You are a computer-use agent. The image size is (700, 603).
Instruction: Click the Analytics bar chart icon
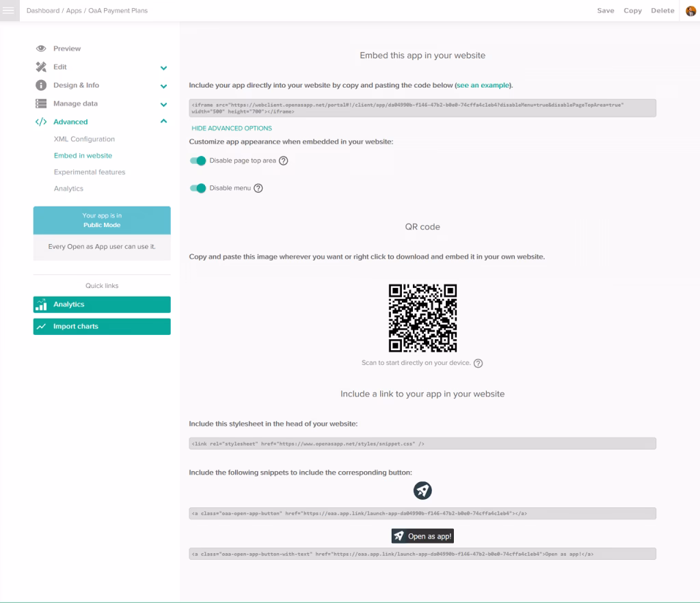coord(41,304)
